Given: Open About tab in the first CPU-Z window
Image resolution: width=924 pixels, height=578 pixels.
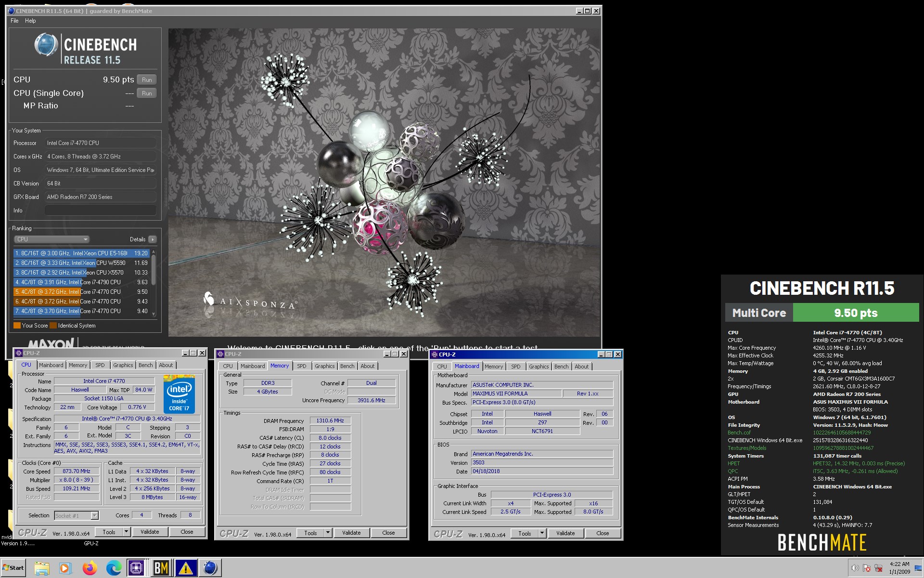Looking at the screenshot, I should 166,365.
